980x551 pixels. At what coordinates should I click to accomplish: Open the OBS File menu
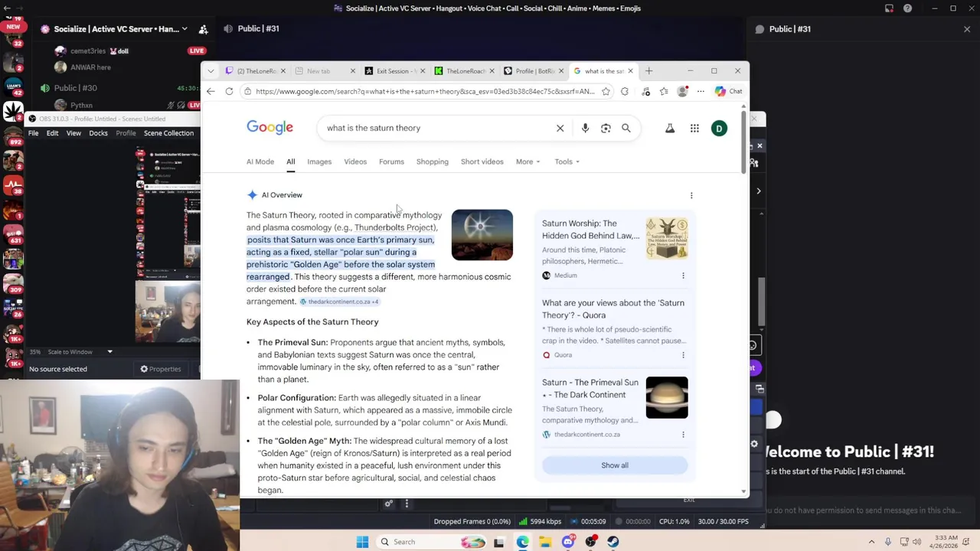pyautogui.click(x=34, y=133)
